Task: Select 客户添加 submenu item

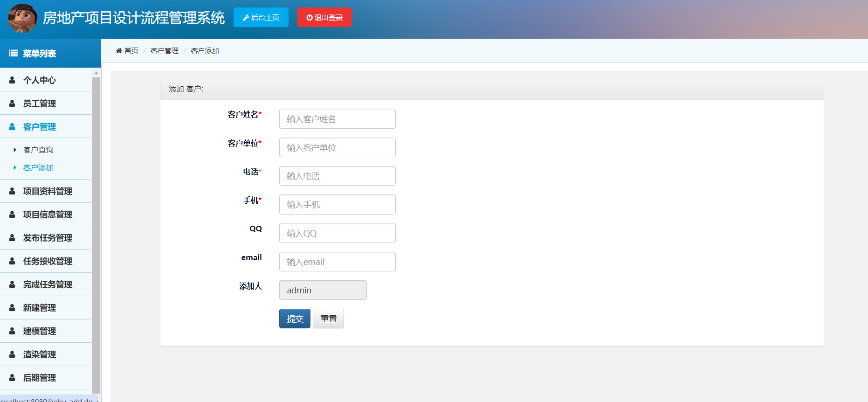Action: coord(38,167)
